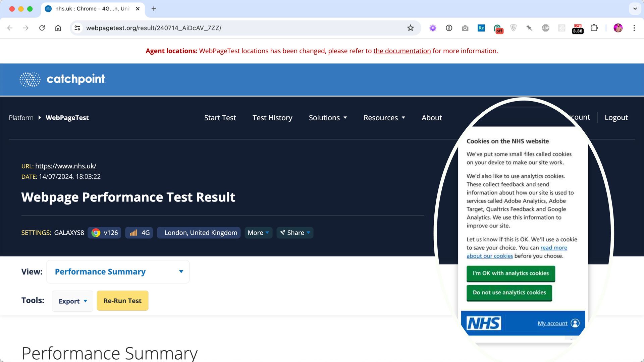The height and width of the screenshot is (362, 644).
Task: Open the https://www.nhs.uk/ tested URL link
Action: click(66, 166)
